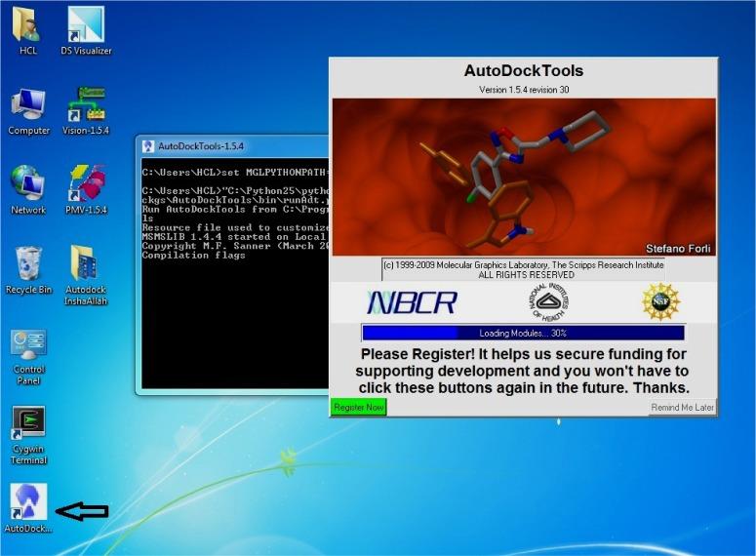The height and width of the screenshot is (556, 756).
Task: Select the AutoDock shortcut beside the arrow
Action: click(x=28, y=503)
